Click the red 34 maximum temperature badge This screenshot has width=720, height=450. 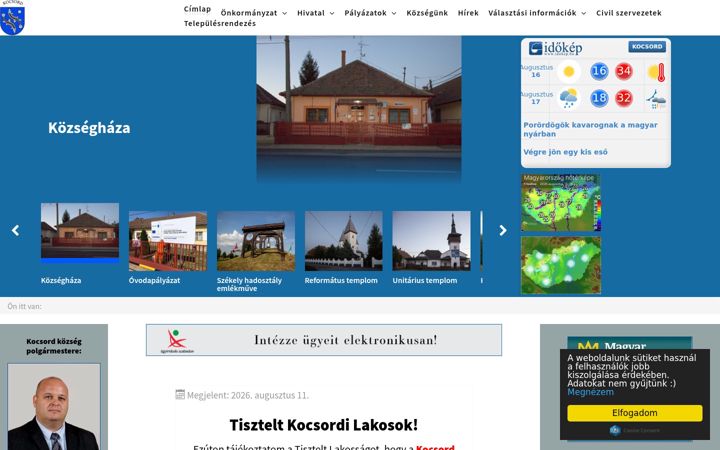click(624, 71)
